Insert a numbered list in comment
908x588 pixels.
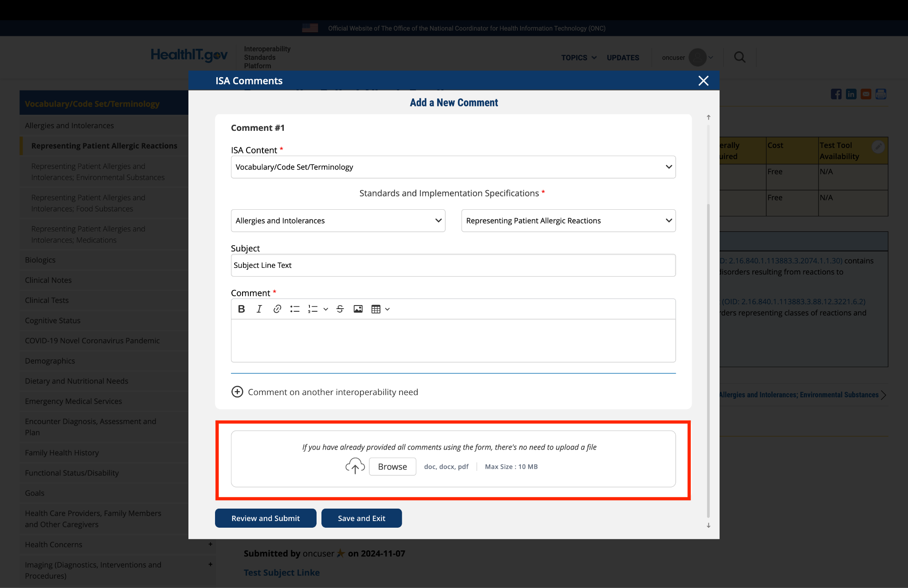(x=313, y=309)
